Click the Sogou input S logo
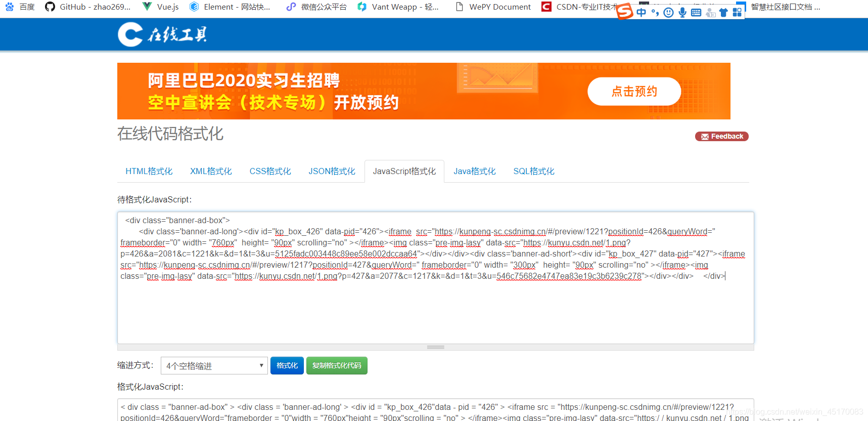Viewport: 868px width, 421px height. click(x=625, y=11)
